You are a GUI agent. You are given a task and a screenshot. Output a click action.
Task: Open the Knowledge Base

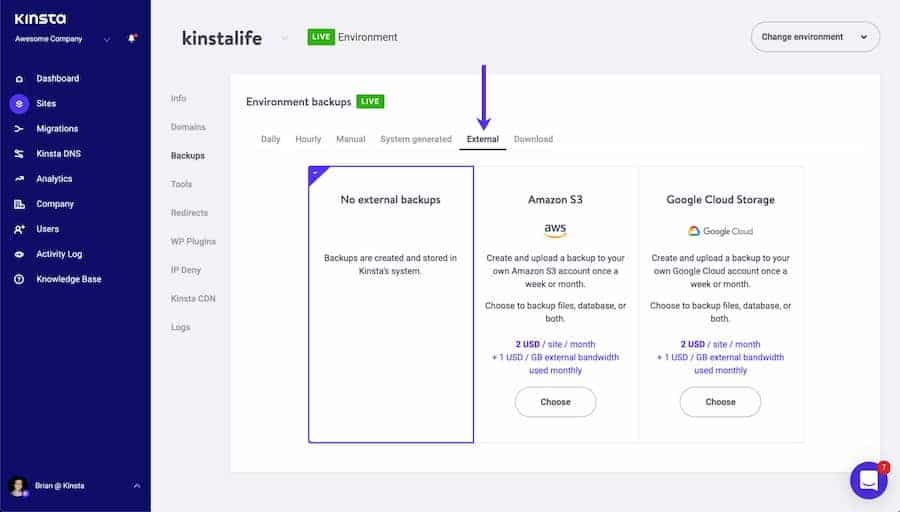pyautogui.click(x=68, y=279)
